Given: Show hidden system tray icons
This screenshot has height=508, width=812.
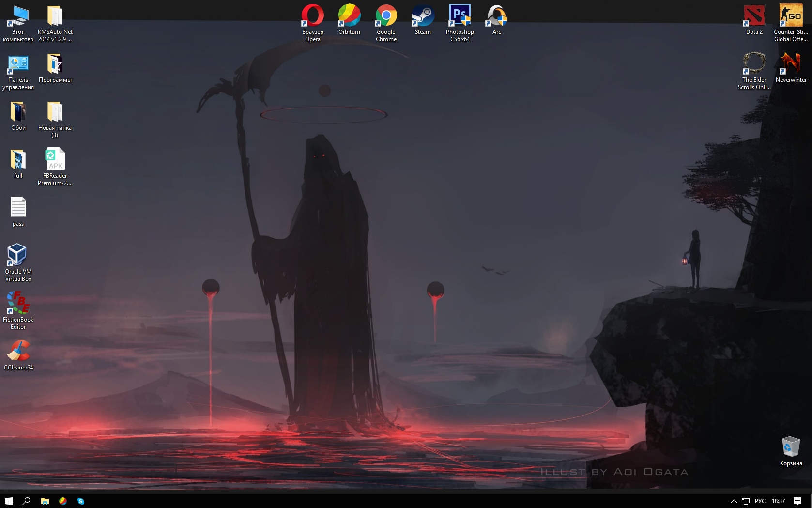Looking at the screenshot, I should [x=734, y=501].
